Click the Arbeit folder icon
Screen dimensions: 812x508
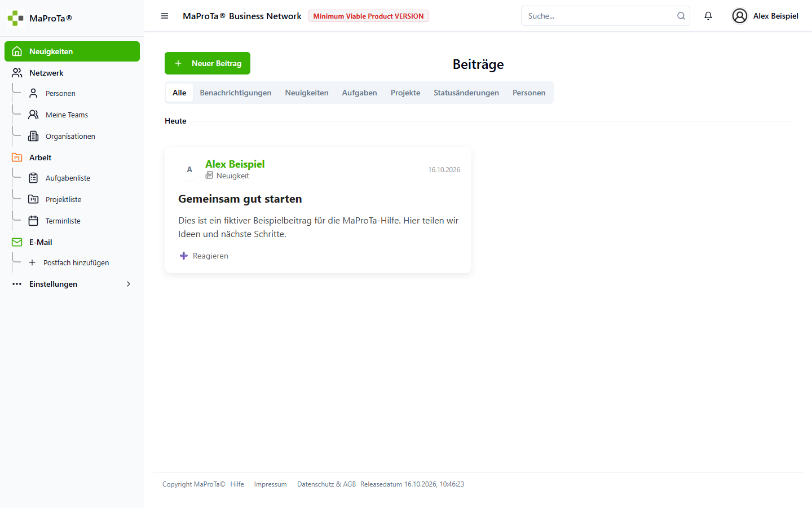coord(17,157)
